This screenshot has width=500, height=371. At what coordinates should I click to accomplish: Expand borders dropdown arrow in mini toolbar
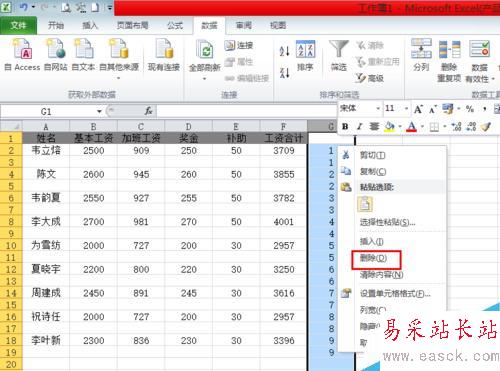[444, 127]
